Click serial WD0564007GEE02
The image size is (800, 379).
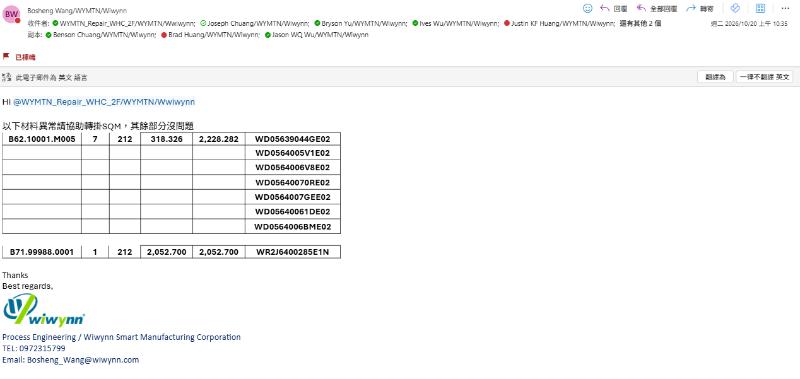pyautogui.click(x=293, y=197)
